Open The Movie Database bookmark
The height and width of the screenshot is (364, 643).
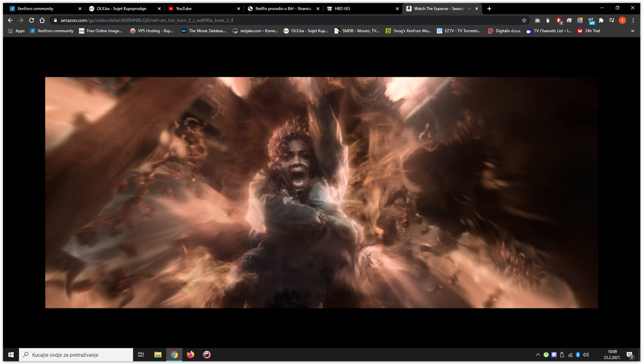pos(203,31)
